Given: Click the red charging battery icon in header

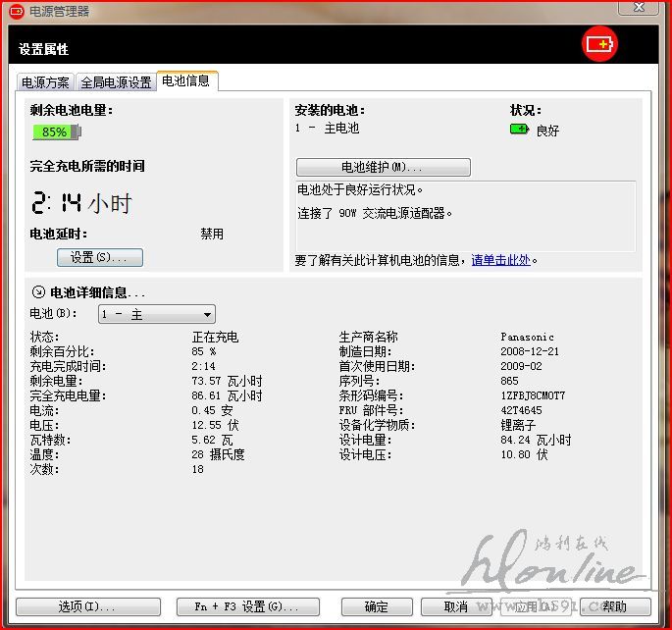Looking at the screenshot, I should click(x=598, y=44).
